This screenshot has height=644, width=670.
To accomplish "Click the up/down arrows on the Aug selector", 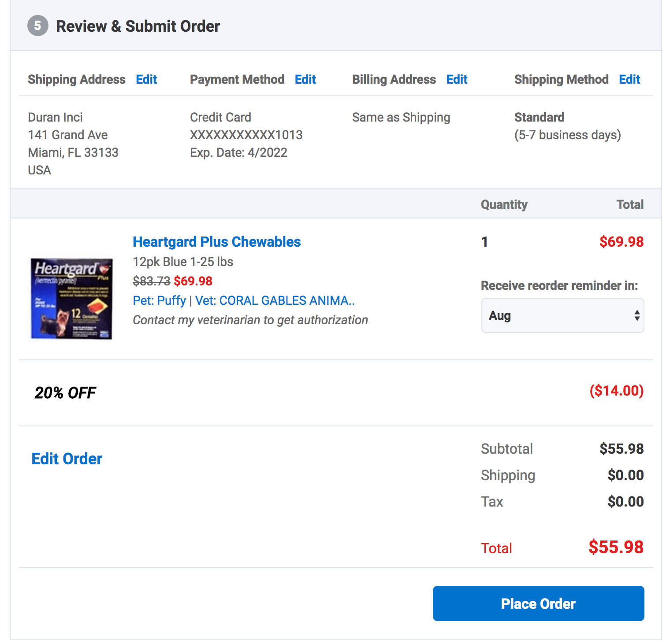I will [637, 315].
